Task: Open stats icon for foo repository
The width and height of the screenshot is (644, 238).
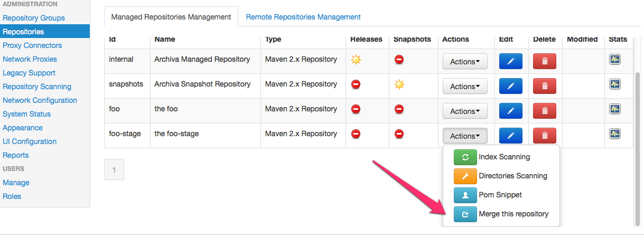Action: pyautogui.click(x=614, y=109)
